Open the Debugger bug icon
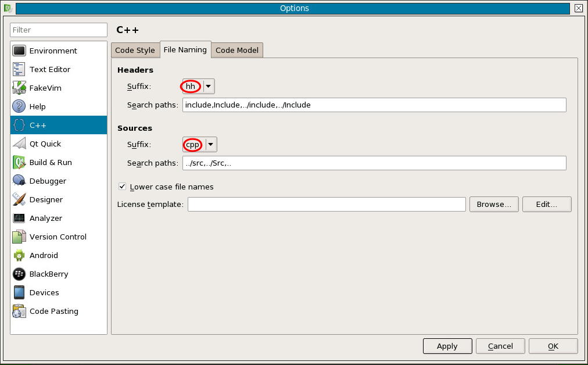This screenshot has width=588, height=365. tap(19, 181)
